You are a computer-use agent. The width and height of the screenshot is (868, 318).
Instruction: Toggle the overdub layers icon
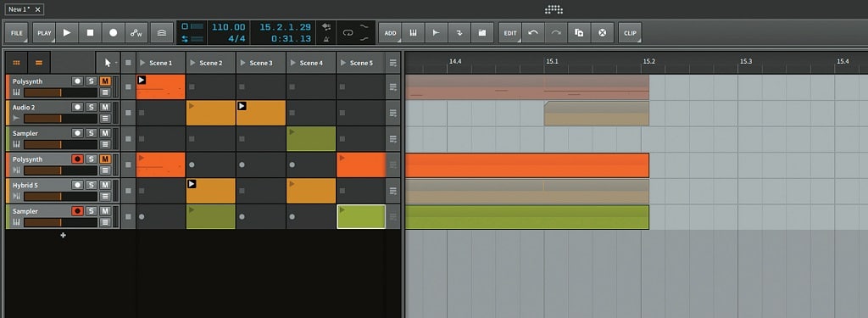[161, 33]
